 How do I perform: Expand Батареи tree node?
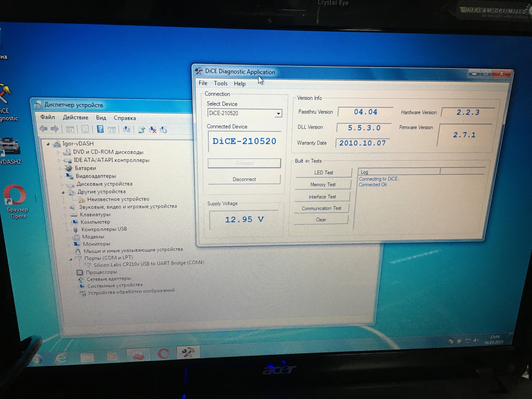60,168
